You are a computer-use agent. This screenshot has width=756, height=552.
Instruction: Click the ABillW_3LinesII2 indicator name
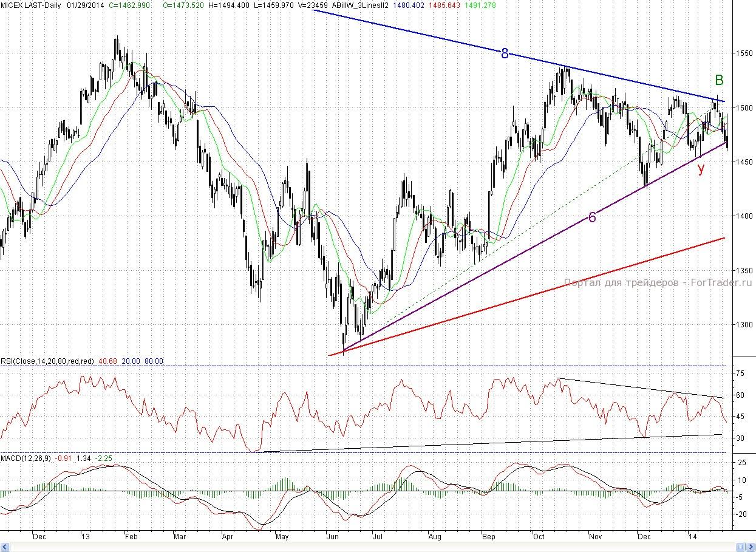[x=361, y=4]
